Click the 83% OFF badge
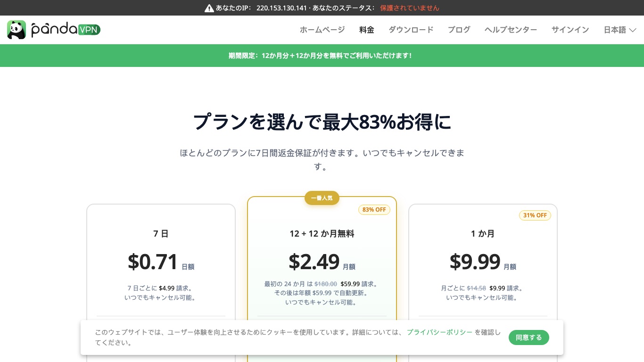The height and width of the screenshot is (362, 644). coord(374,210)
